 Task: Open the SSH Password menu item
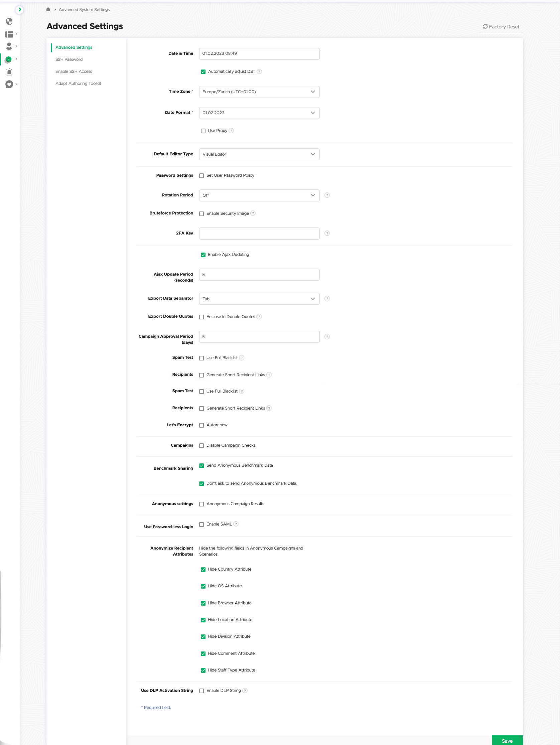coord(69,59)
